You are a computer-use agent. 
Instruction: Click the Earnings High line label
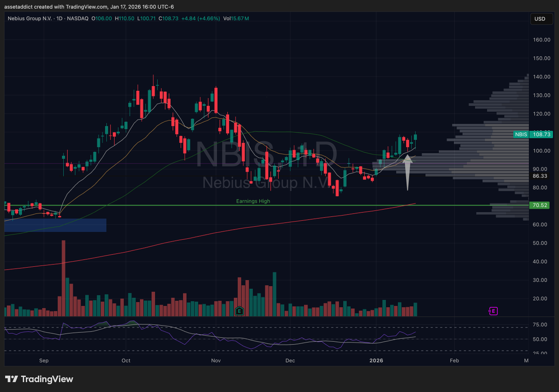(253, 201)
